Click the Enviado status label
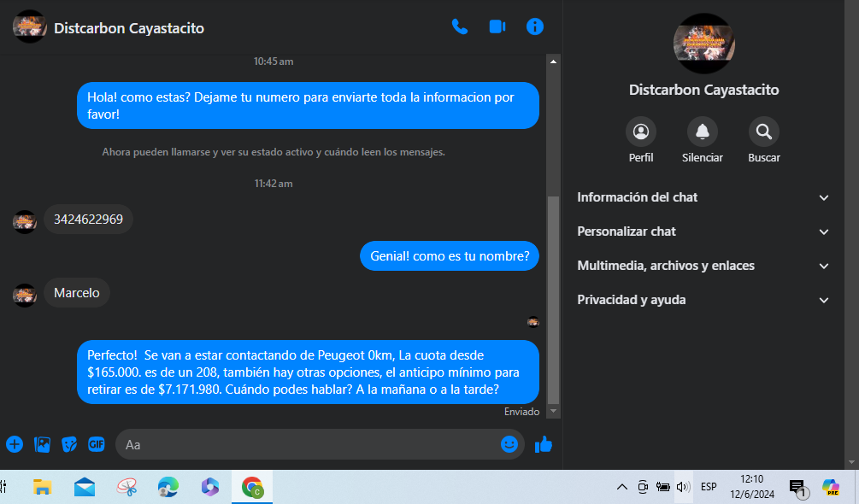Screen dimensions: 859x504 tap(521, 412)
